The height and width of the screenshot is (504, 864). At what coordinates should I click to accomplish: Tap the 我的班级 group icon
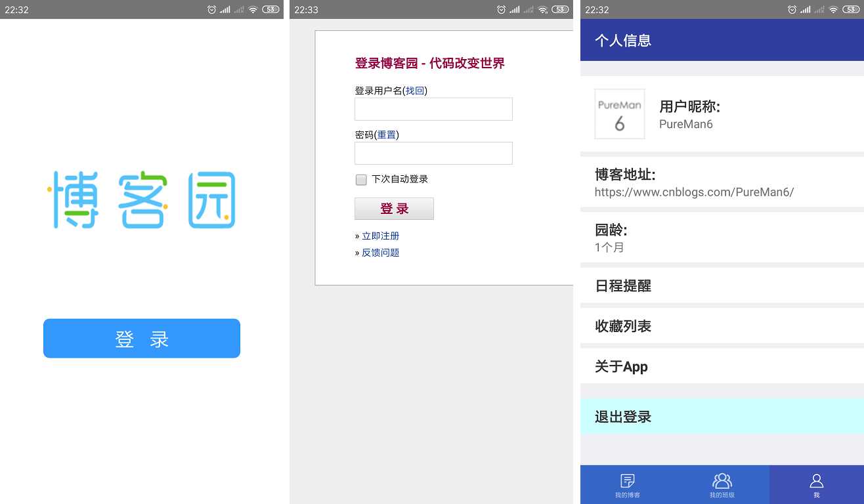[722, 481]
